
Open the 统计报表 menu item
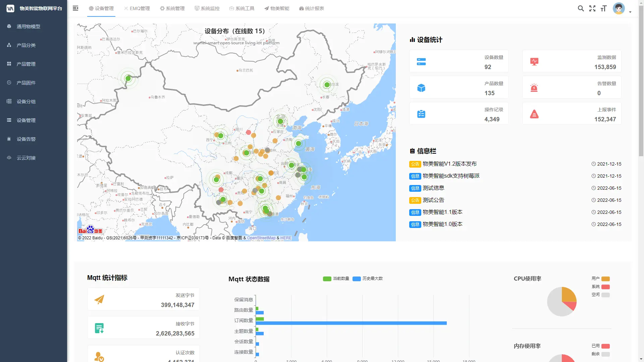point(311,8)
